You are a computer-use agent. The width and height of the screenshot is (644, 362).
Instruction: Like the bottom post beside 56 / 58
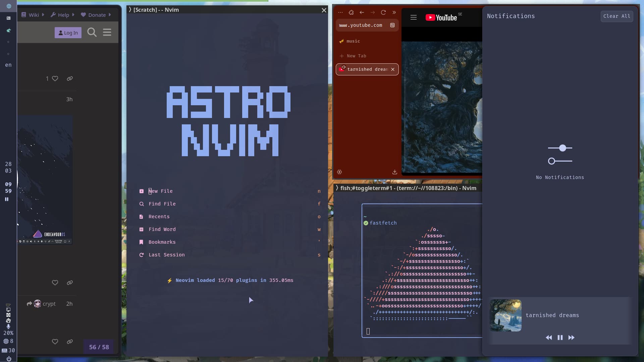coord(55,342)
